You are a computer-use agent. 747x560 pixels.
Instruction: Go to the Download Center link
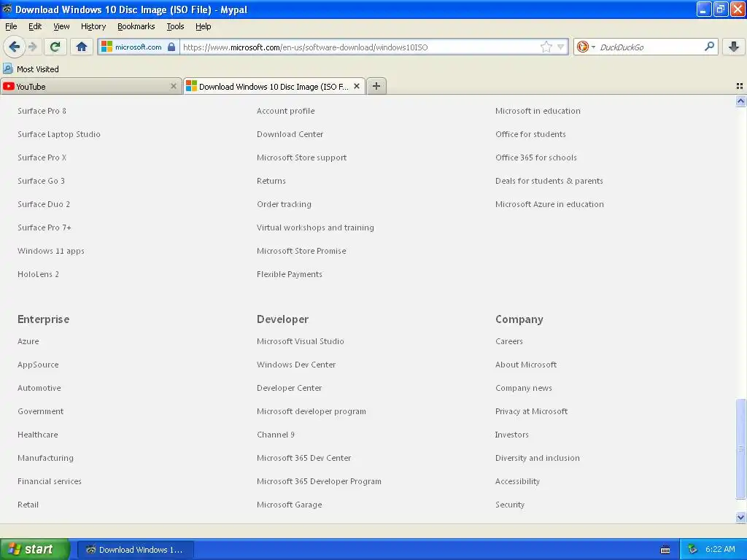pyautogui.click(x=290, y=134)
